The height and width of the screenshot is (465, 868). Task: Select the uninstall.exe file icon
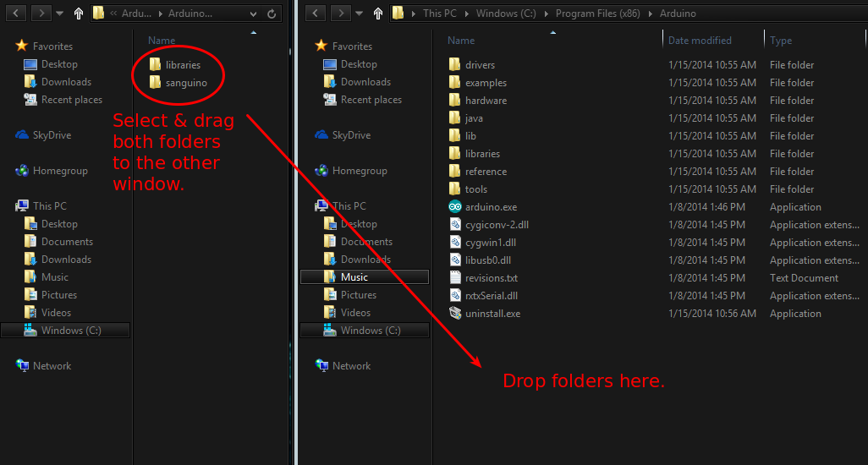click(x=455, y=314)
